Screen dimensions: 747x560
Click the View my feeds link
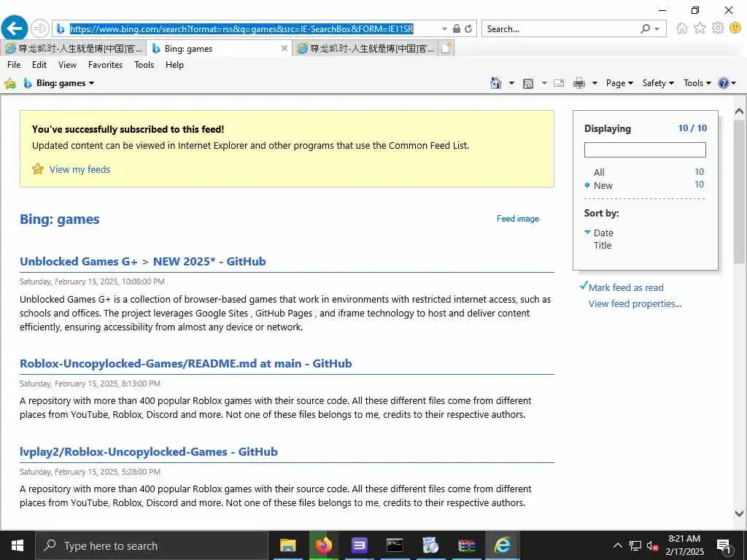80,169
